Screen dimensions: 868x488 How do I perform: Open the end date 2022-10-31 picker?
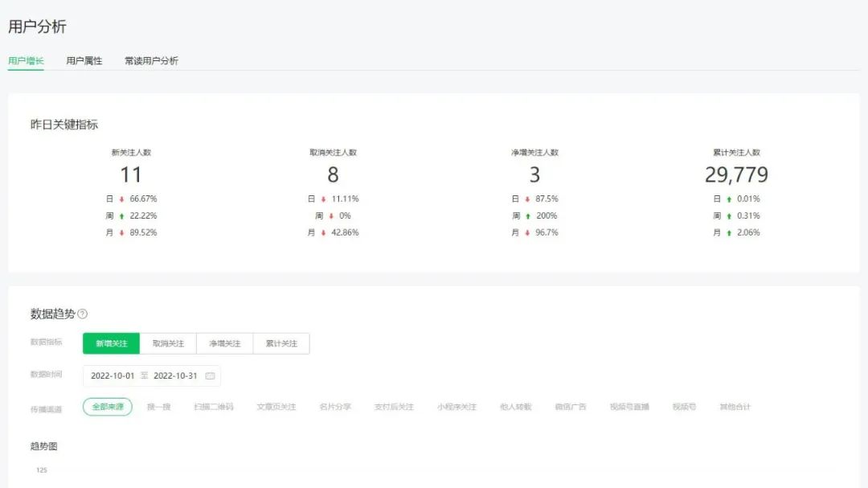click(x=175, y=375)
